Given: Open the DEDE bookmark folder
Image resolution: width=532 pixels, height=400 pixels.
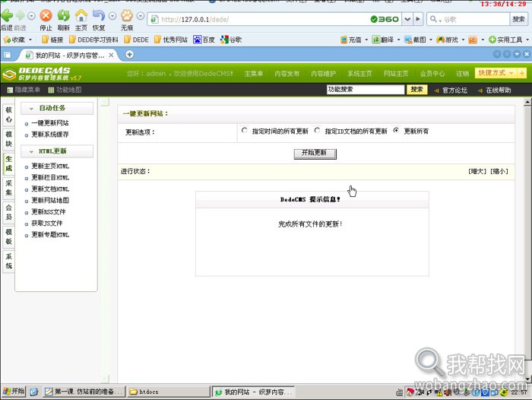Looking at the screenshot, I should click(136, 40).
